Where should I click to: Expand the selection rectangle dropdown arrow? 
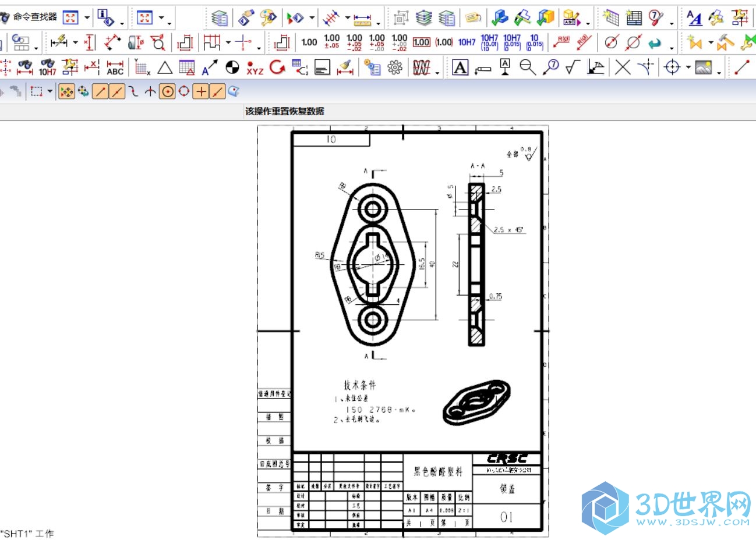50,91
